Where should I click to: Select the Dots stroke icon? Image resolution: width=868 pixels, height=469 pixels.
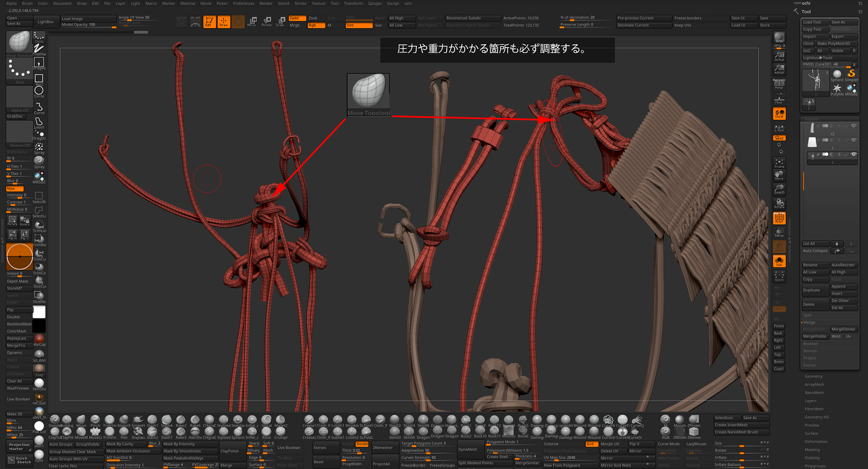tap(39, 37)
